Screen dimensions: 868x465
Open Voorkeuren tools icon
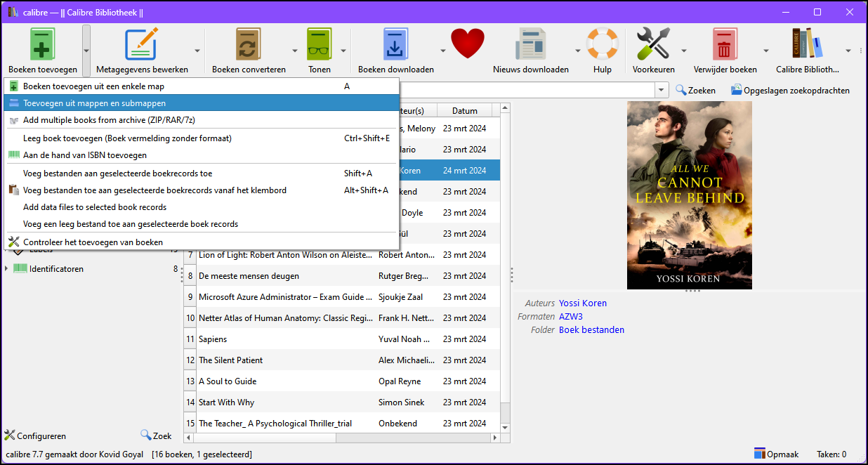653,50
